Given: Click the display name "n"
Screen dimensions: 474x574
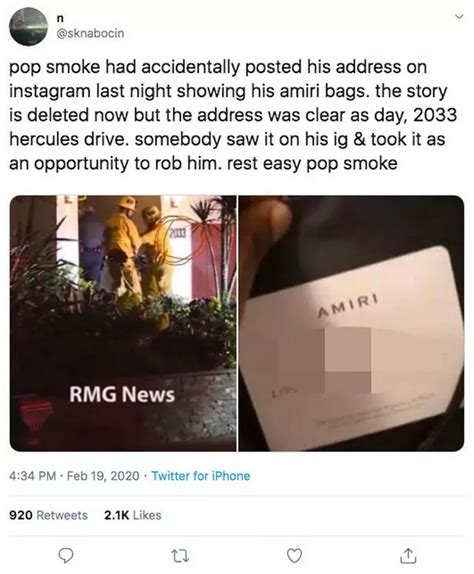Looking at the screenshot, I should [60, 19].
